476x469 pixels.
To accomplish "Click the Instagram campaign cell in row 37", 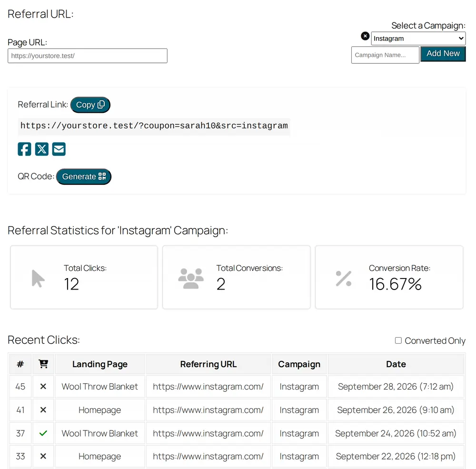I will [299, 433].
